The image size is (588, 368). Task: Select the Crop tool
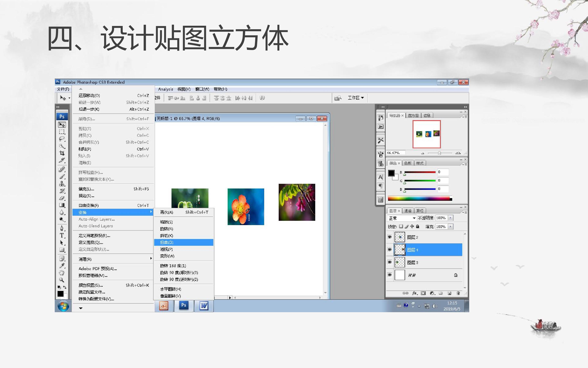[62, 153]
